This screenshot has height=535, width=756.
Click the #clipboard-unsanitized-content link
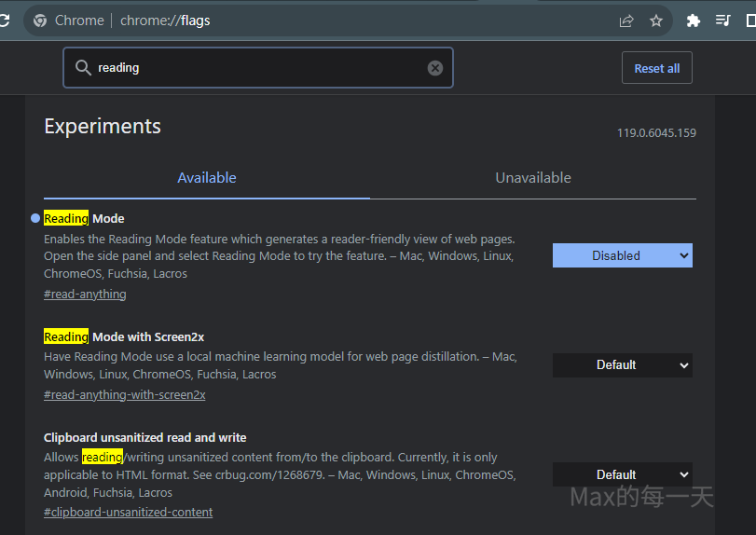coord(129,513)
